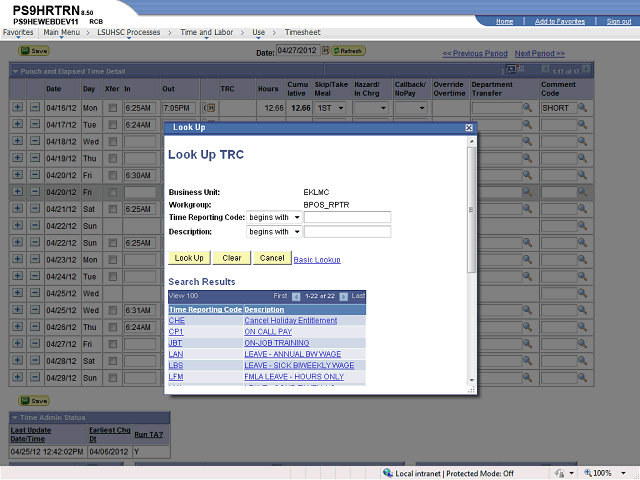This screenshot has height=480, width=640.
Task: Click the Clear button
Action: [232, 258]
